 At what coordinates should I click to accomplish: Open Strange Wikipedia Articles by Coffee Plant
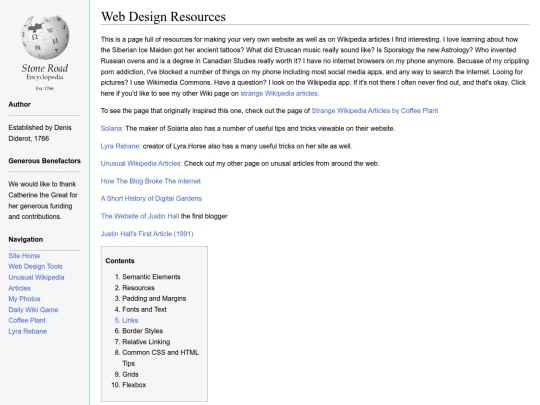pyautogui.click(x=375, y=111)
